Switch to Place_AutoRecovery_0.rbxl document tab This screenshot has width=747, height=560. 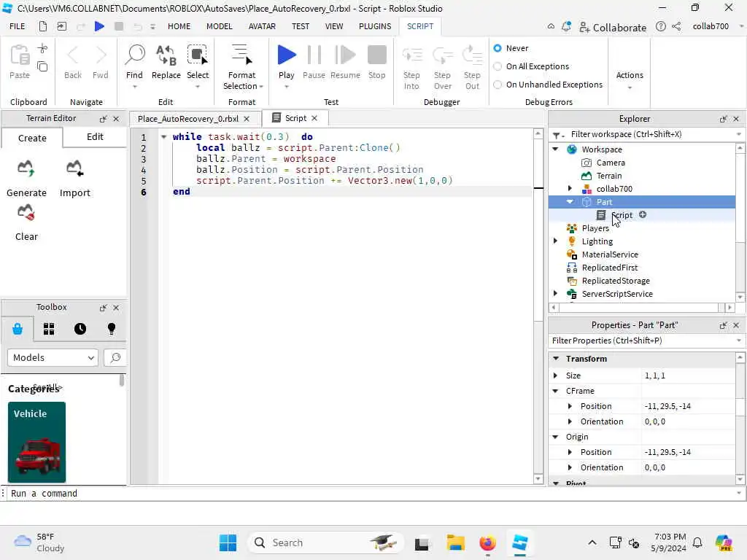[188, 119]
